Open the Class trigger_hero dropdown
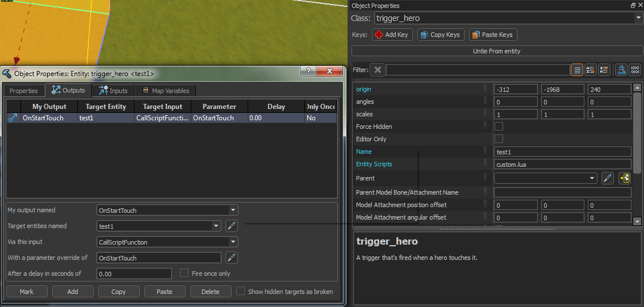644x307 pixels. coord(638,18)
